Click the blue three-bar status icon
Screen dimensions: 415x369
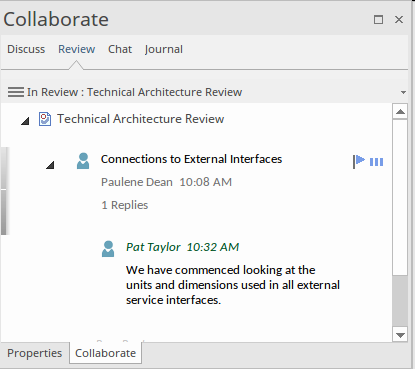pos(377,162)
